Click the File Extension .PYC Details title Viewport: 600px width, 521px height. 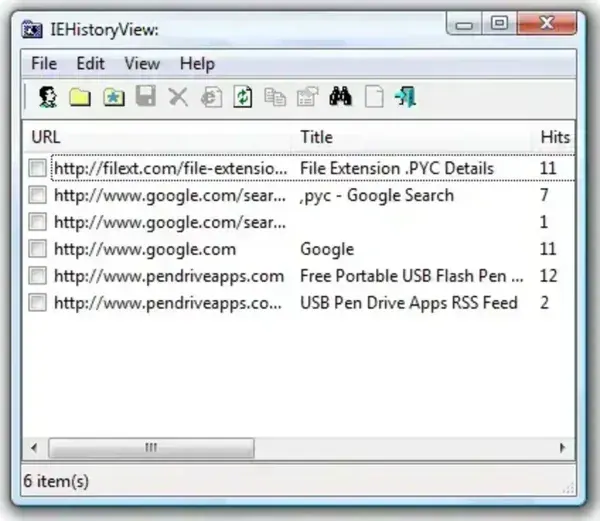coord(397,168)
